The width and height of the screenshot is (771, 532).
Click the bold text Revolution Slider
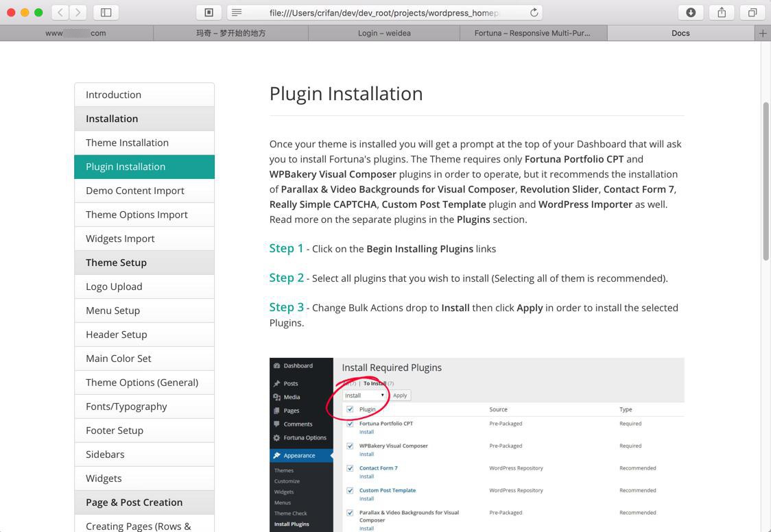pos(559,190)
